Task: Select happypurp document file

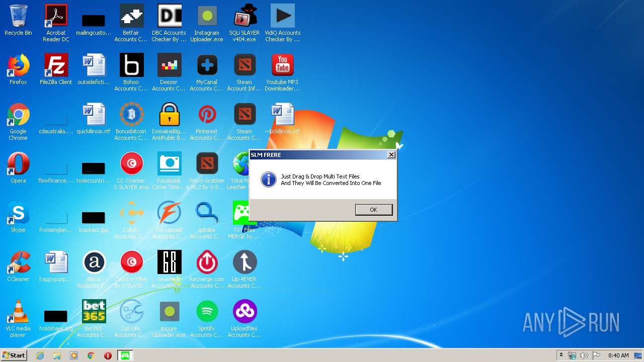Action: coord(56,266)
